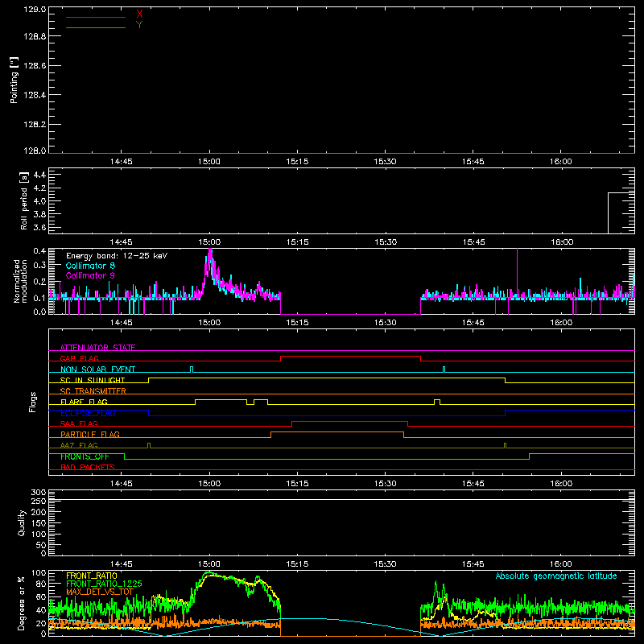Click the ATTENUATOR_STATE flag label
The width and height of the screenshot is (644, 644).
tap(97, 348)
